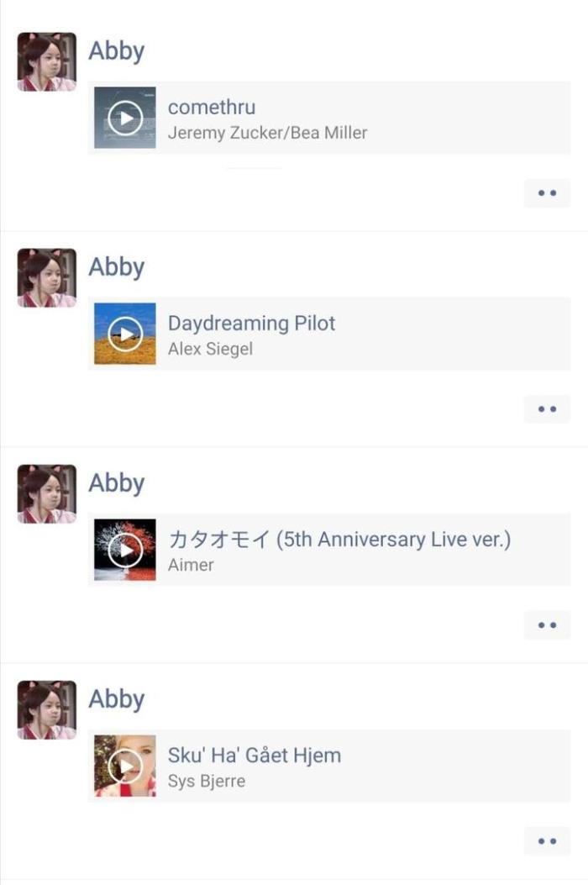
Task: Open more options under the comethru post
Action: (x=547, y=193)
